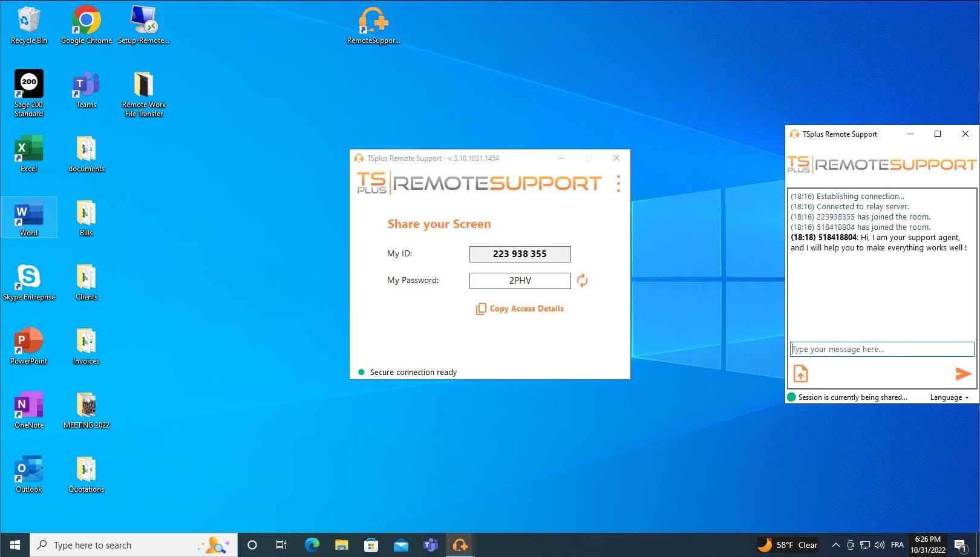Focus the 'Type your message here...' box
This screenshot has height=557, width=980.
[882, 349]
